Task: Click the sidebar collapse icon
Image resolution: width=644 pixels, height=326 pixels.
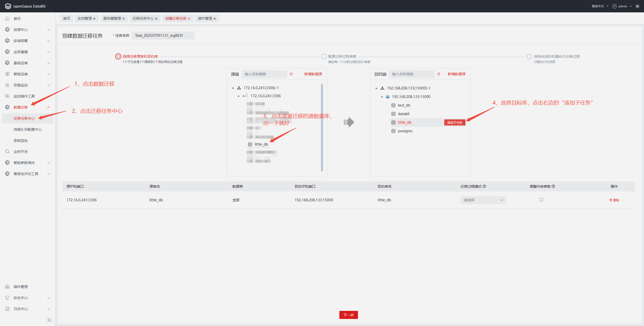Action: 49,320
